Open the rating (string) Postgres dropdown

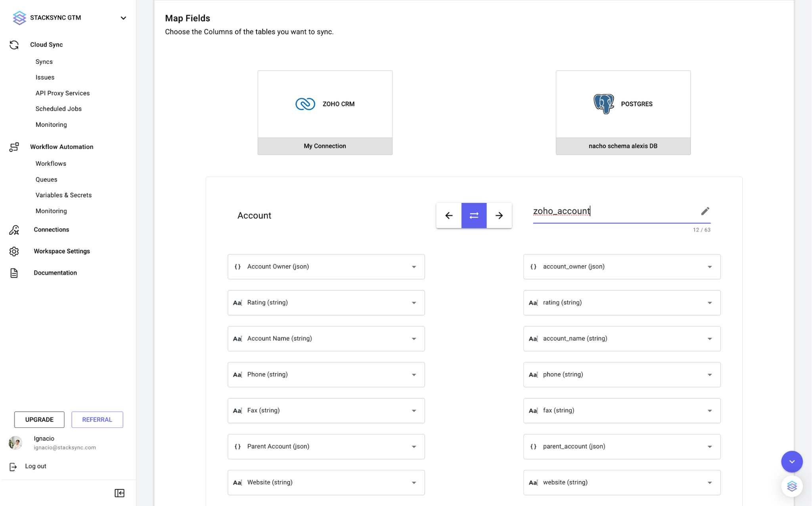point(622,303)
